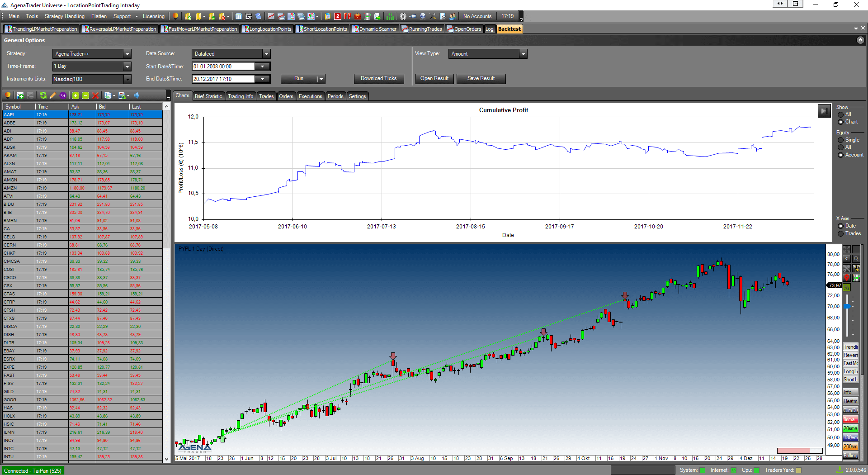Select the X Axis Date radio button
The height and width of the screenshot is (475, 868).
tap(841, 226)
